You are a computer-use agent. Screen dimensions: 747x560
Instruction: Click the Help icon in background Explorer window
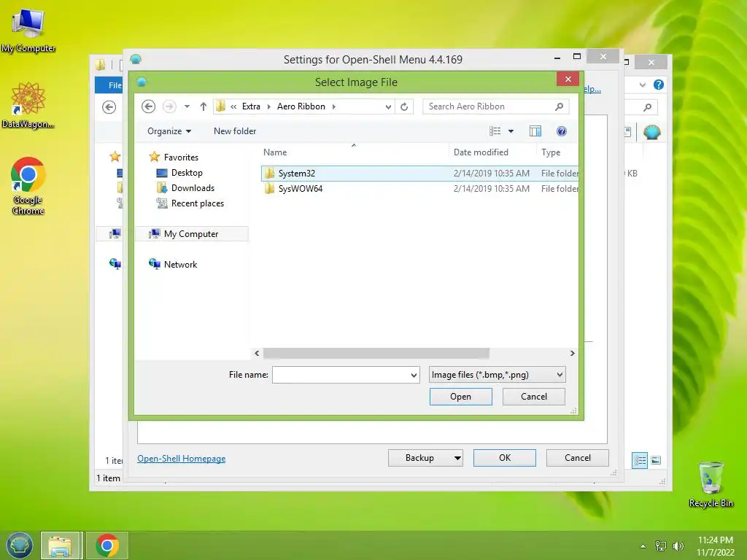659,85
